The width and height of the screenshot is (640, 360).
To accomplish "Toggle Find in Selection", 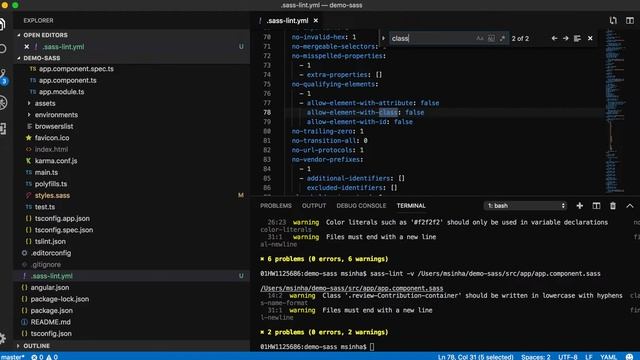I will pyautogui.click(x=577, y=38).
